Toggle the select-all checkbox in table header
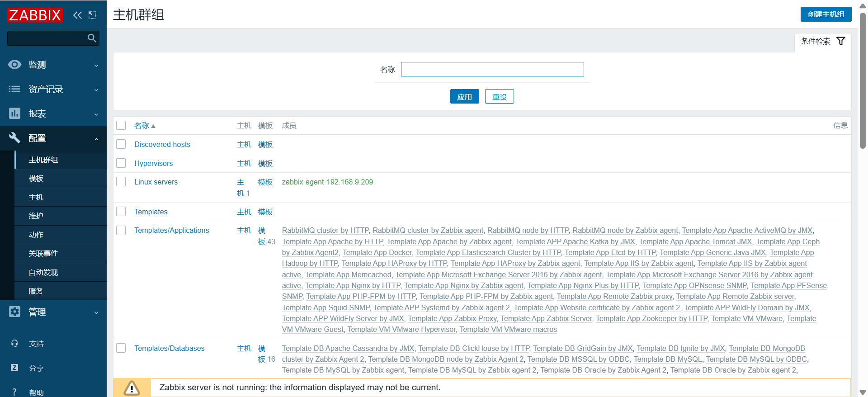Viewport: 868px width, 397px height. [121, 125]
